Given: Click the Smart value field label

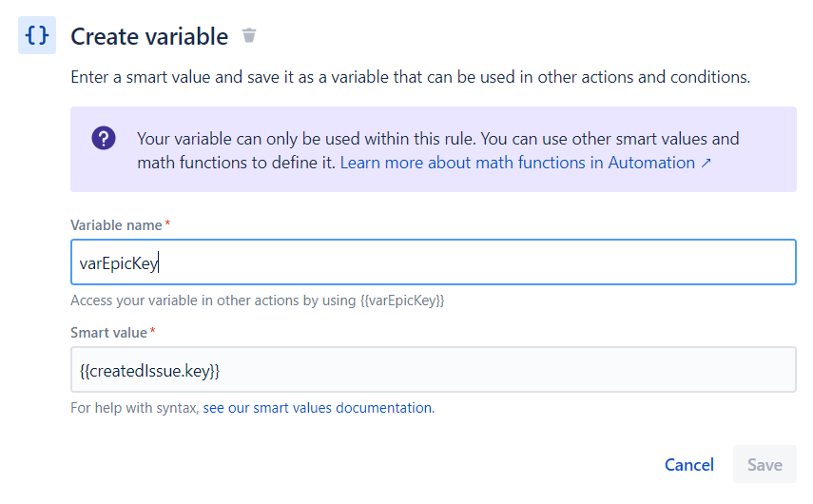Looking at the screenshot, I should coord(108,333).
